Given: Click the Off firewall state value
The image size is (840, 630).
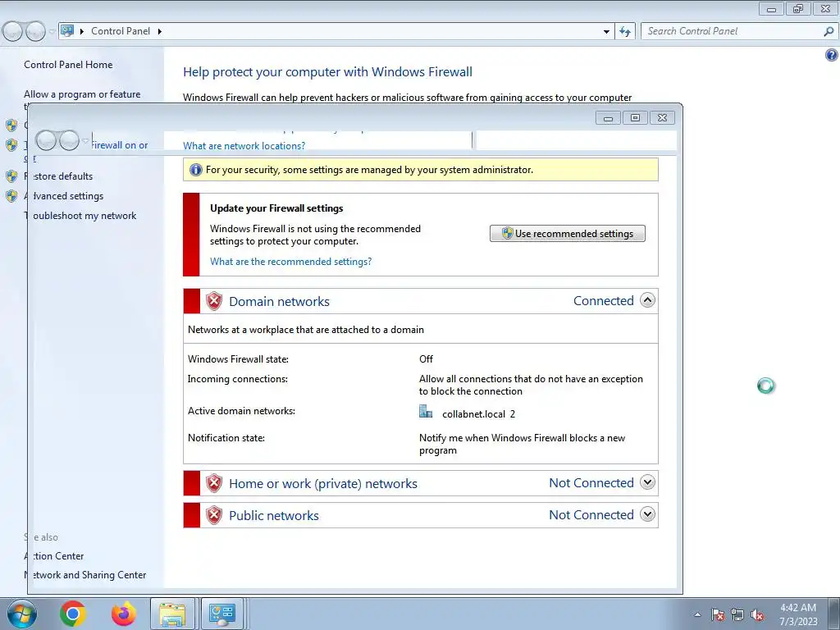Looking at the screenshot, I should [426, 359].
